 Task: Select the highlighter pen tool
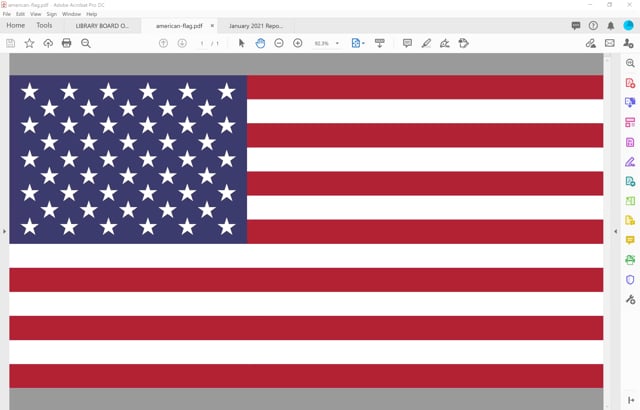426,43
